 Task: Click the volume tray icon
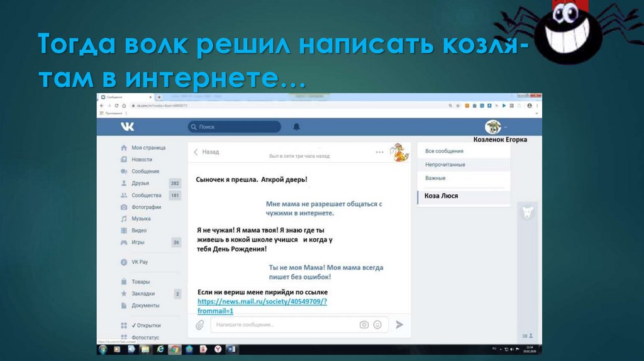tap(512, 349)
